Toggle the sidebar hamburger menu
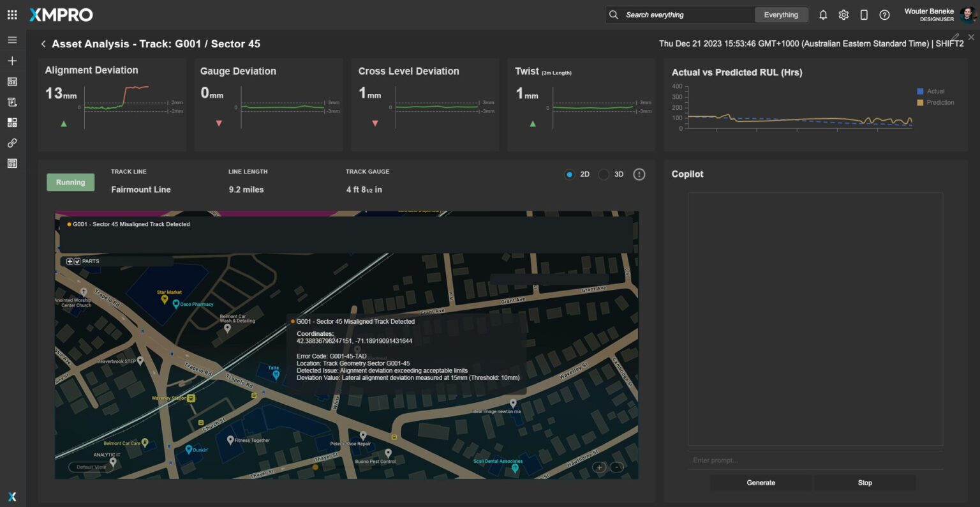The height and width of the screenshot is (507, 980). (x=12, y=40)
